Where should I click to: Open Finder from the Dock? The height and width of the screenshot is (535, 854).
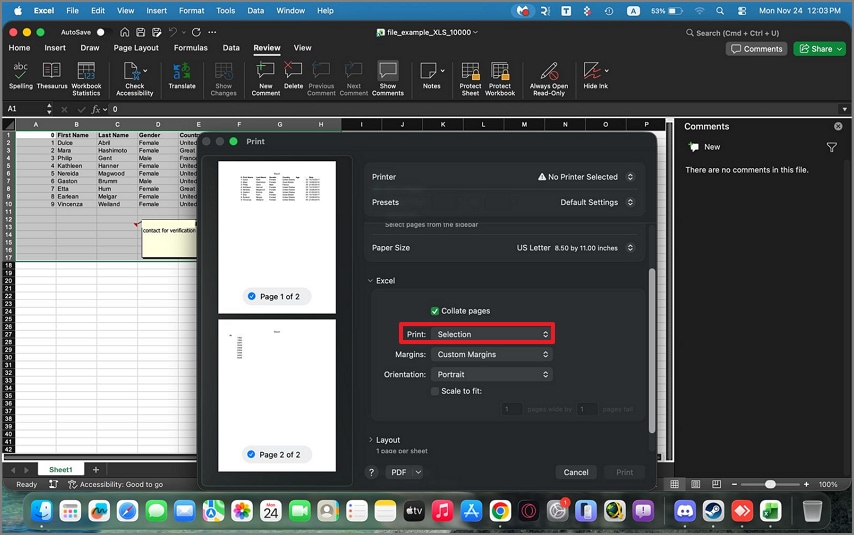[42, 511]
